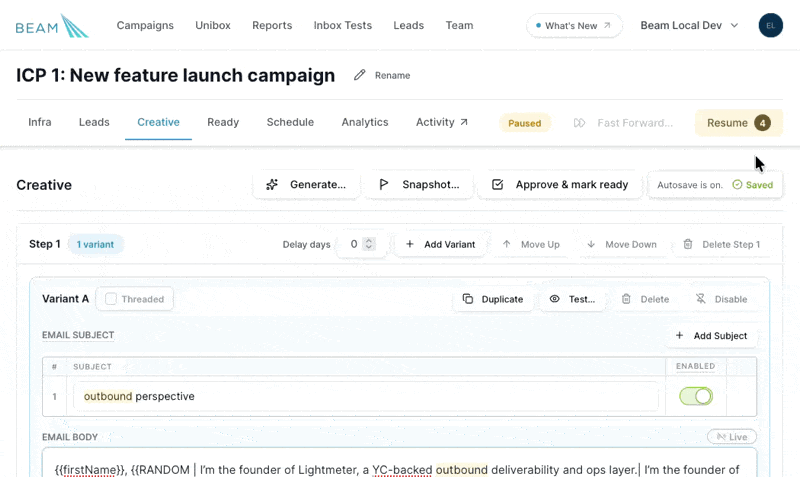Open the Analytics tab

tap(365, 122)
